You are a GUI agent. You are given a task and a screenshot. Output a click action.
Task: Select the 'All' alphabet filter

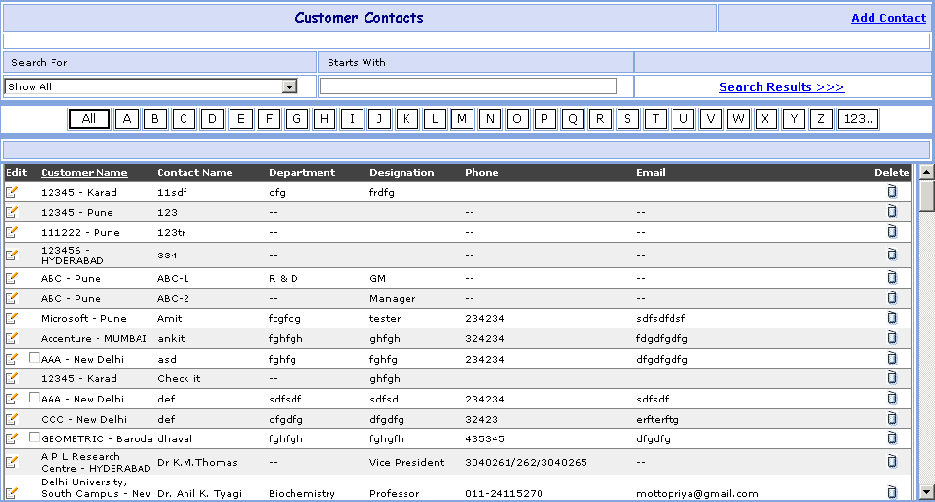[x=89, y=119]
